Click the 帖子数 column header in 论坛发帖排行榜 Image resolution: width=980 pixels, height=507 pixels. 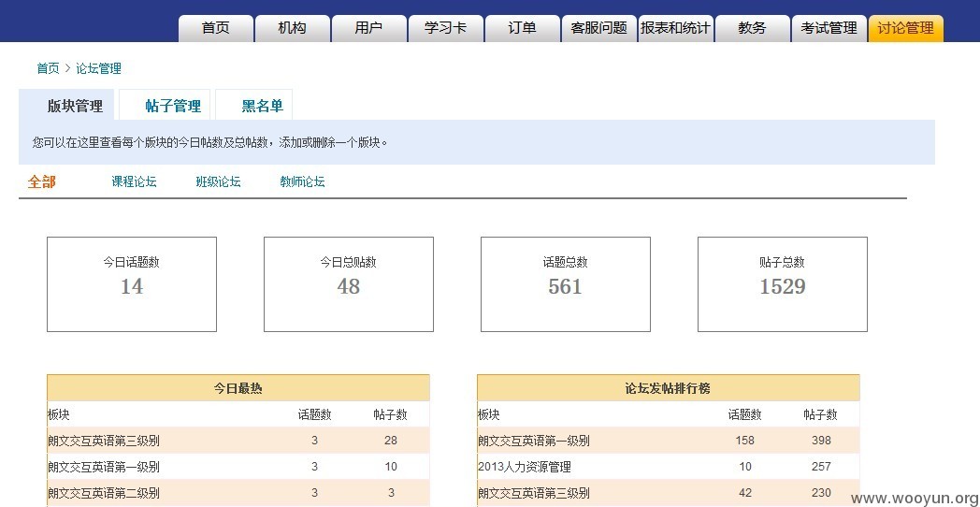(821, 414)
